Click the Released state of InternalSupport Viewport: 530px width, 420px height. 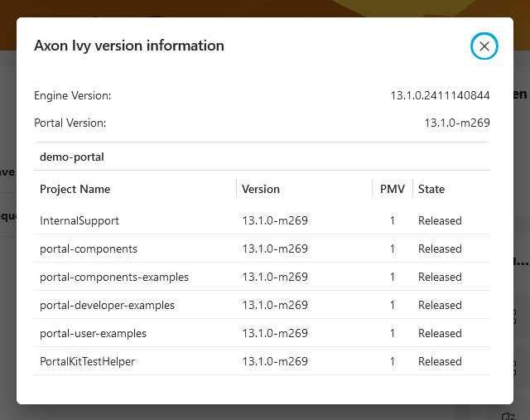tap(440, 221)
